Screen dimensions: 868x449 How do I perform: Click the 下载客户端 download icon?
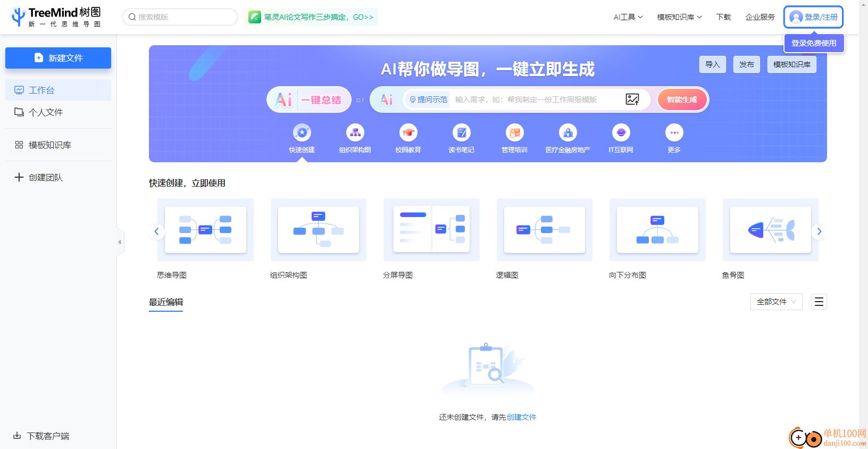[17, 436]
